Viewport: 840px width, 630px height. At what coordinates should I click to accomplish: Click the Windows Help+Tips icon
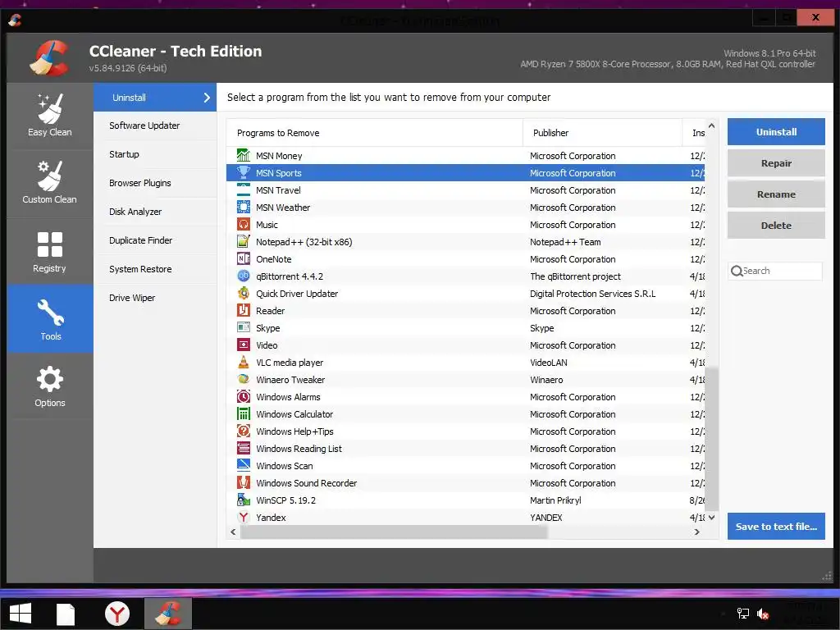[243, 431]
